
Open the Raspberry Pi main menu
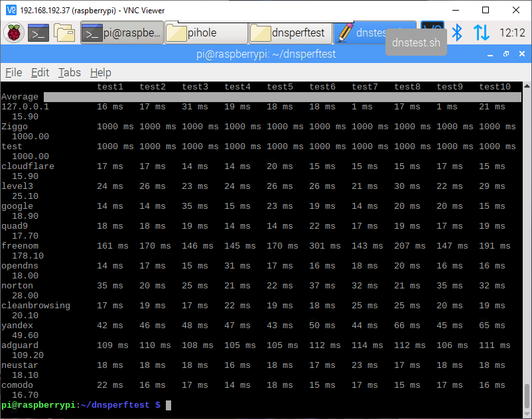coord(14,32)
